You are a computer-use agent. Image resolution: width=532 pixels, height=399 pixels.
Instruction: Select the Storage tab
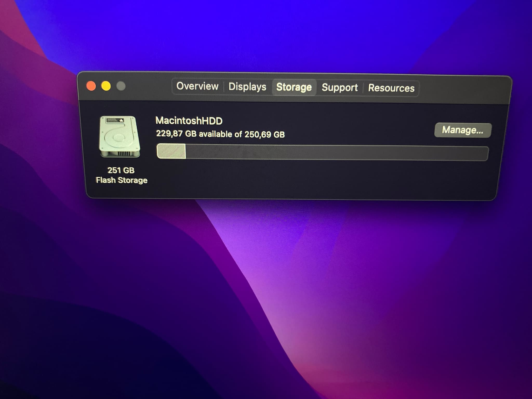[294, 87]
